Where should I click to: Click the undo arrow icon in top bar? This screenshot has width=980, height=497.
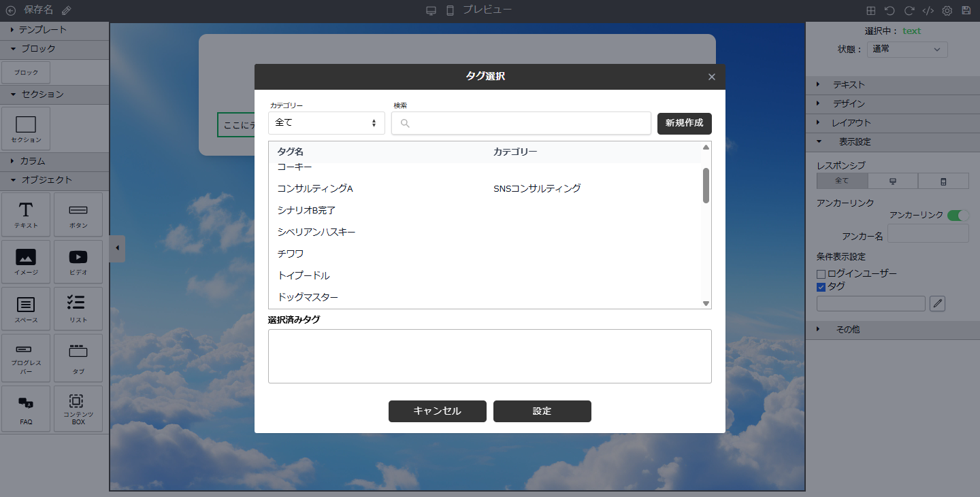pyautogui.click(x=889, y=11)
